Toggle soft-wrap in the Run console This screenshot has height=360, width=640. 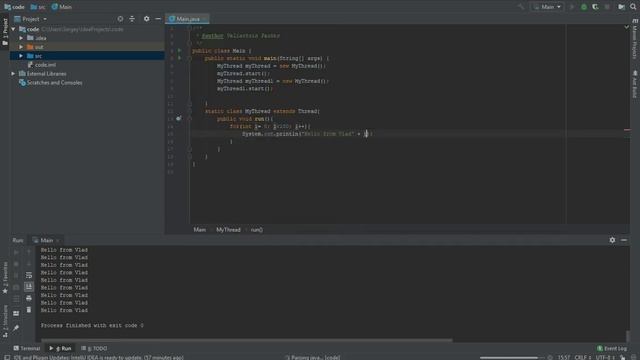coord(29,276)
